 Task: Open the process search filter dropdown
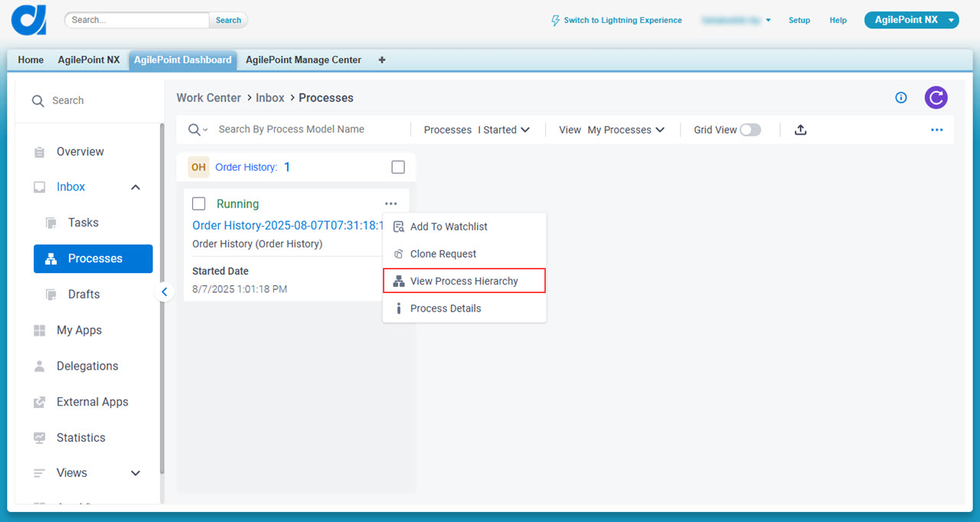pos(198,130)
